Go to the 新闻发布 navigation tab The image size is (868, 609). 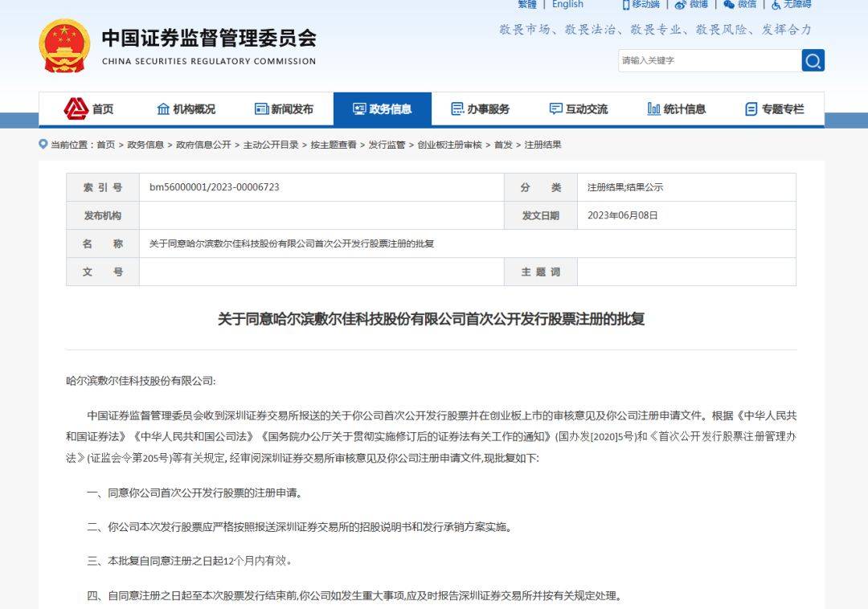(x=284, y=109)
